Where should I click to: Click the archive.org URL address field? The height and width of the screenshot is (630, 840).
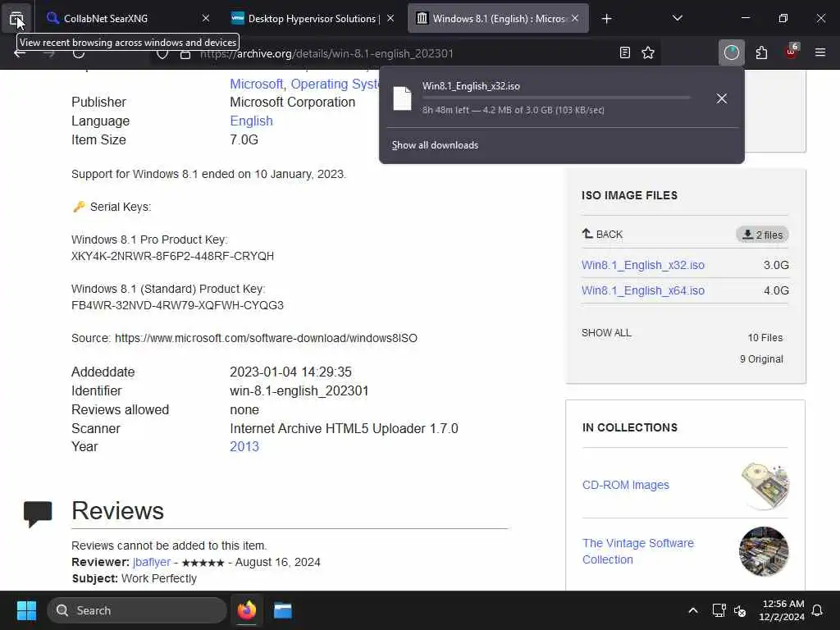pos(407,53)
